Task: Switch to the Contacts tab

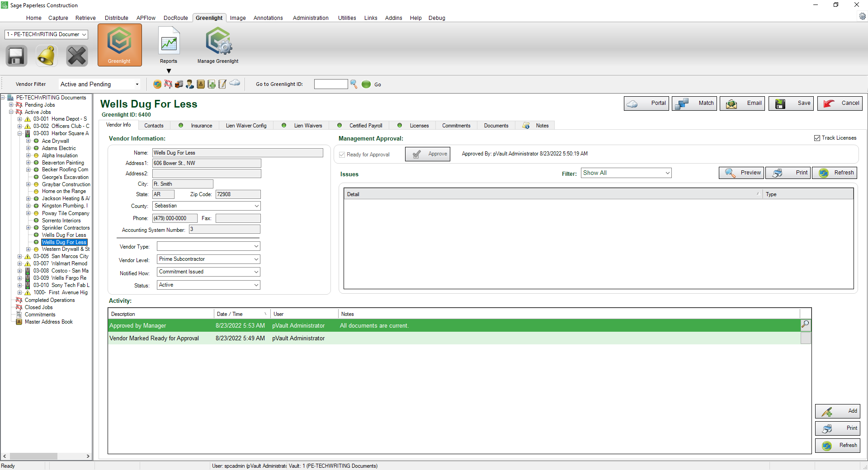Action: 154,126
